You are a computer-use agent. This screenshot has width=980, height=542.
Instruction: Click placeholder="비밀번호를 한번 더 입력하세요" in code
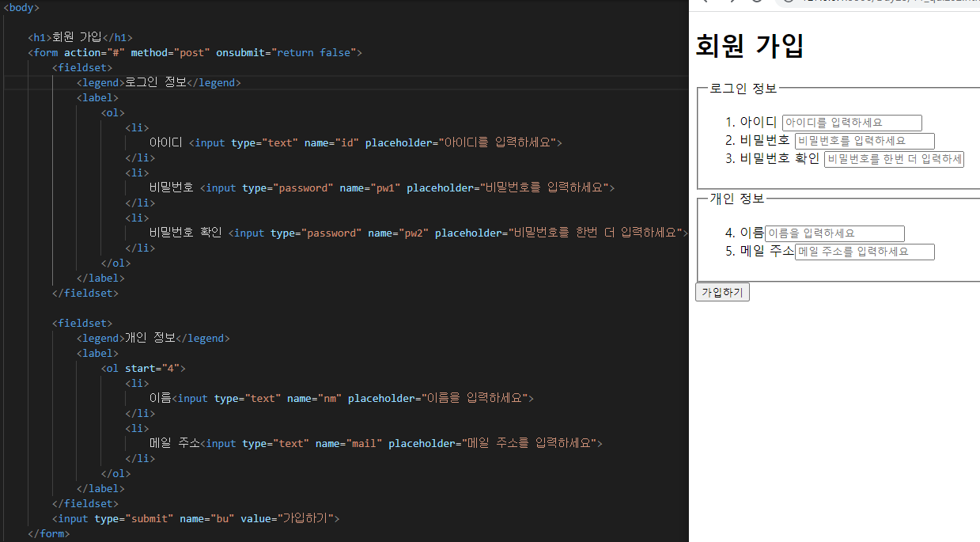click(x=559, y=233)
